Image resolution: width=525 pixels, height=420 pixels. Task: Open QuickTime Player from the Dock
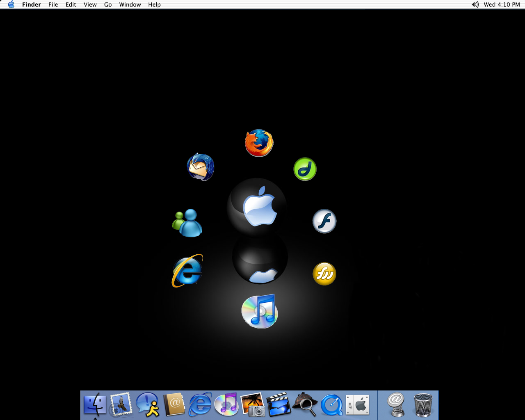point(331,405)
